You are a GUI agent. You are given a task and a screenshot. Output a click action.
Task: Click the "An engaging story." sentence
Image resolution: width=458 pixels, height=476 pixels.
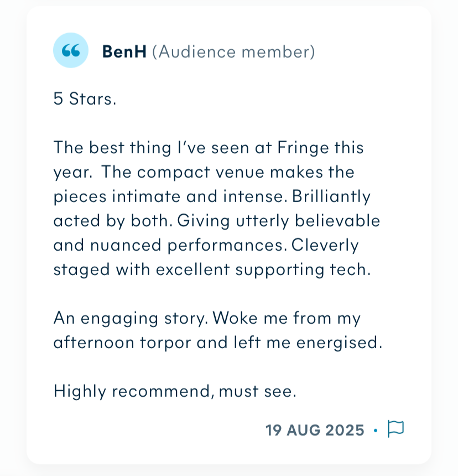[x=131, y=318]
